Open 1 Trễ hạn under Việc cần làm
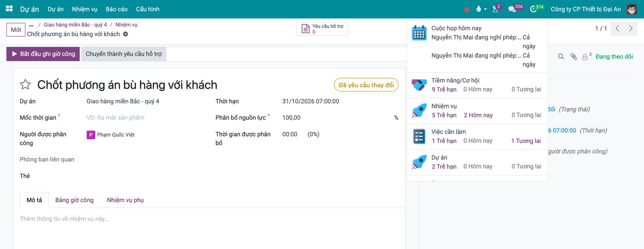The height and width of the screenshot is (249, 644). pyautogui.click(x=444, y=141)
